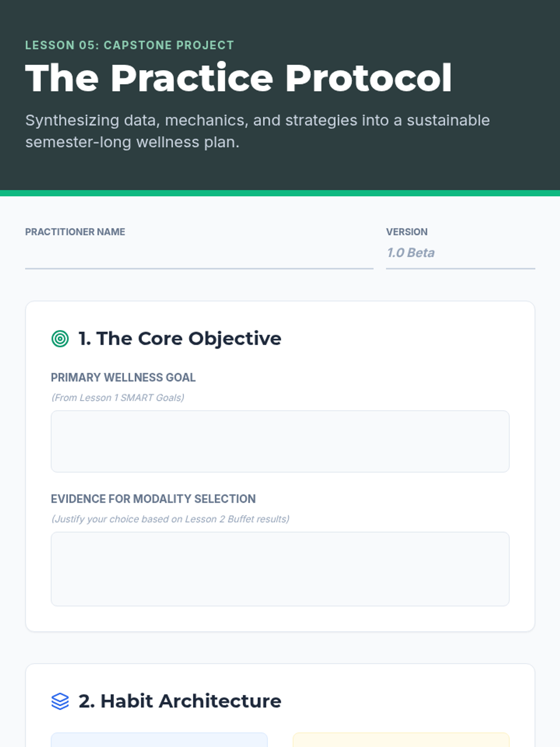Click the '2. Habit Architecture' heading
560x747 pixels.
(x=180, y=701)
